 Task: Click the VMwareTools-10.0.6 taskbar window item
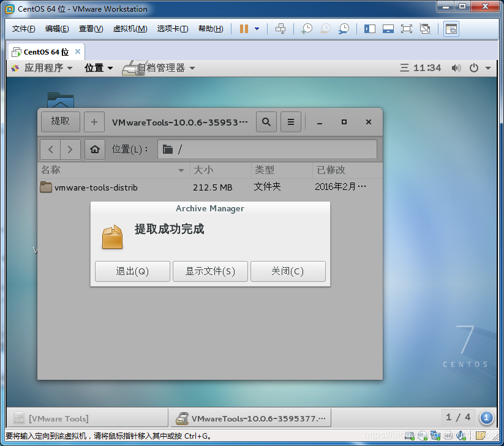tap(250, 418)
